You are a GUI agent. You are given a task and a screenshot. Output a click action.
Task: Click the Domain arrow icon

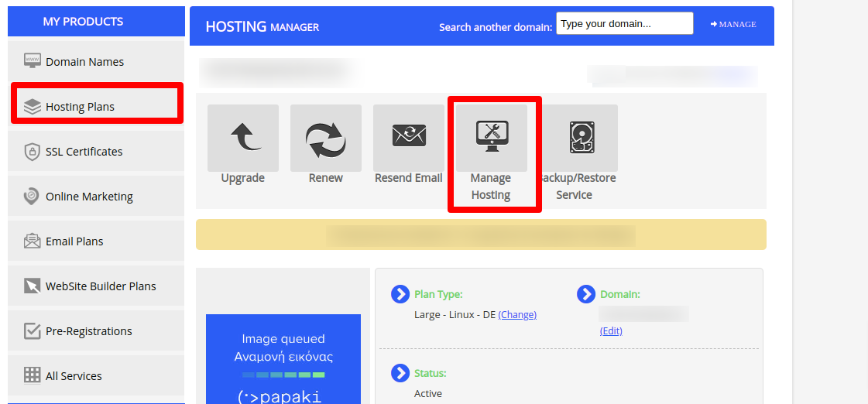tap(585, 294)
